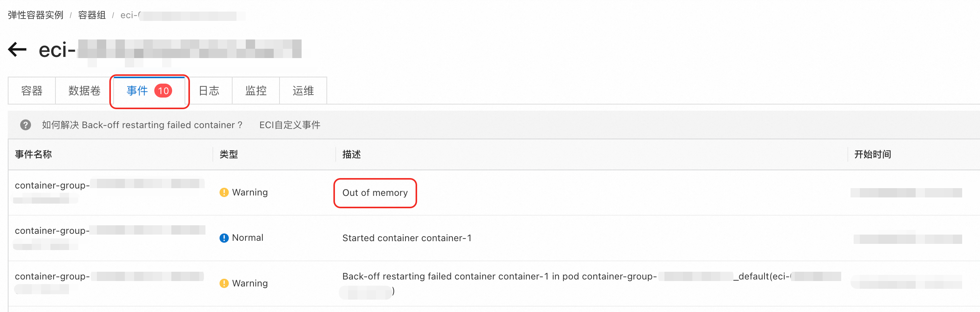Click the Out of memory warning icon

(224, 192)
